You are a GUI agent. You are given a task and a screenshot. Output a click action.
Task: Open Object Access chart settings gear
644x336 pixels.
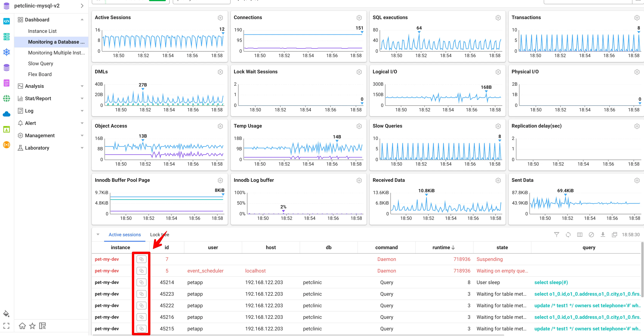(x=220, y=126)
